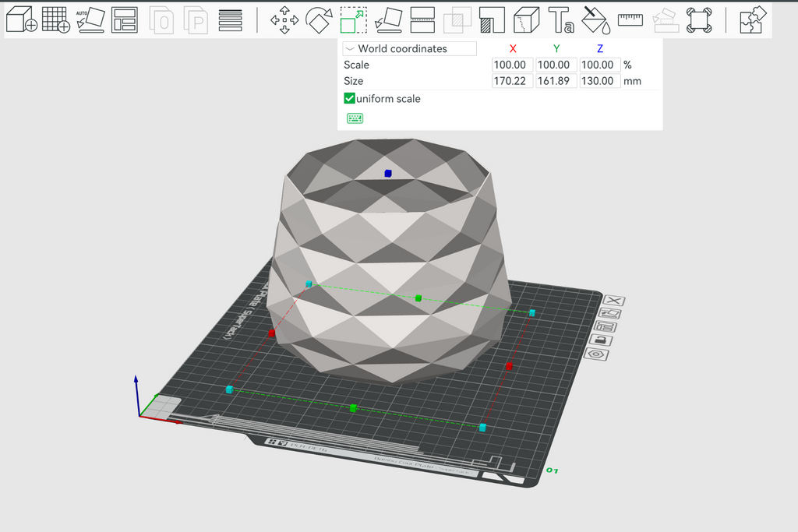Select the Measure ruler tool

coord(630,19)
